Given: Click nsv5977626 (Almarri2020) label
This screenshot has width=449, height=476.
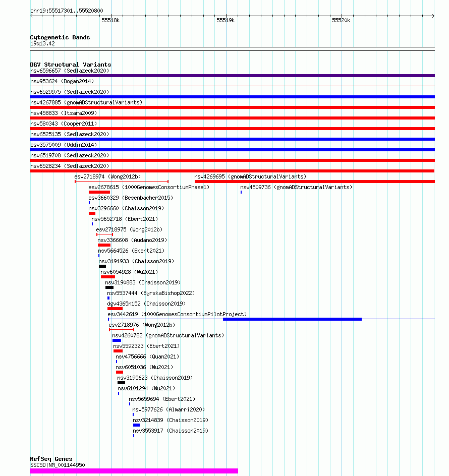Looking at the screenshot, I should (x=169, y=410).
